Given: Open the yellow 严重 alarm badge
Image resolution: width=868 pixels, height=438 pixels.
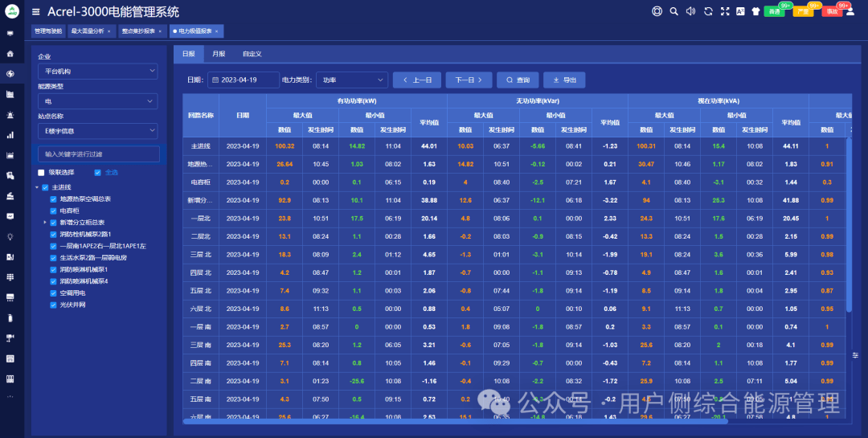Looking at the screenshot, I should tap(803, 11).
